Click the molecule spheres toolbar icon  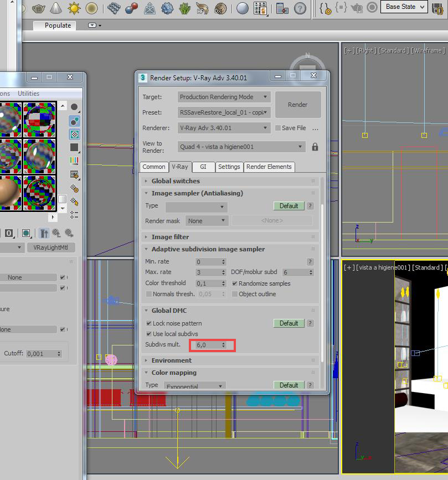pos(132,8)
